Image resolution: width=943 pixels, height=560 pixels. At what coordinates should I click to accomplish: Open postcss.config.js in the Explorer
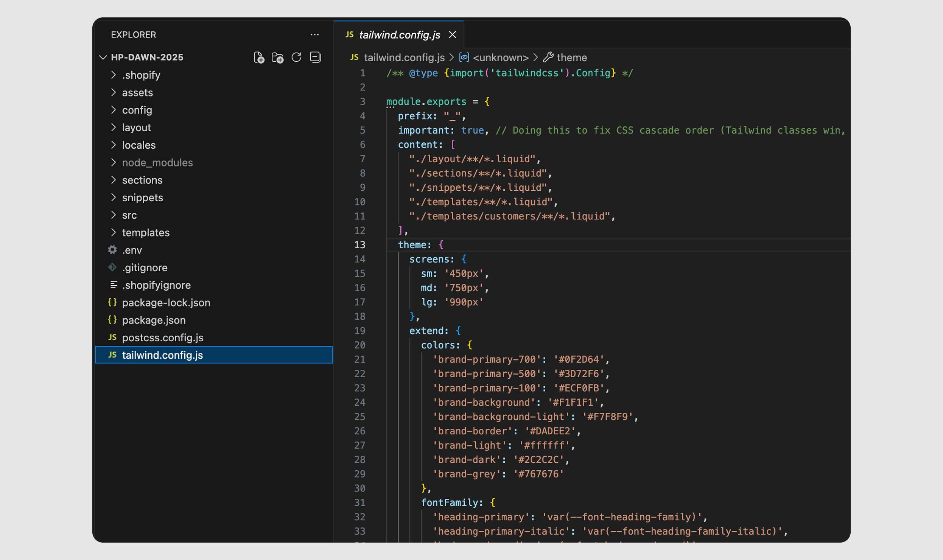click(x=162, y=338)
